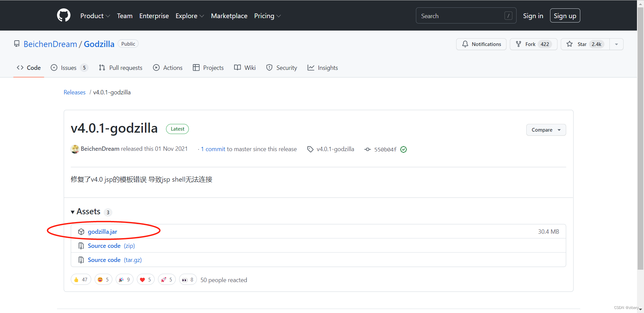Toggle the hooray reaction with 9
This screenshot has width=644, height=313.
(x=124, y=279)
